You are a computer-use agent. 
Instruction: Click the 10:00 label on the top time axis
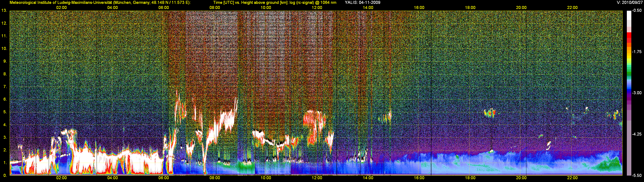pos(266,8)
